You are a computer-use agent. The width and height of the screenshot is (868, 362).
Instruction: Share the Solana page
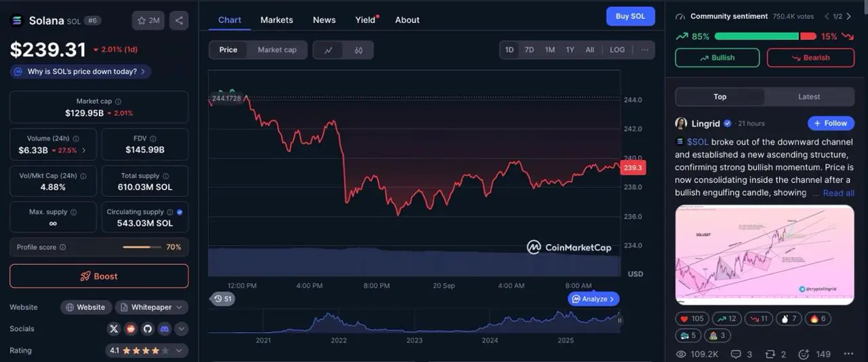coord(179,20)
